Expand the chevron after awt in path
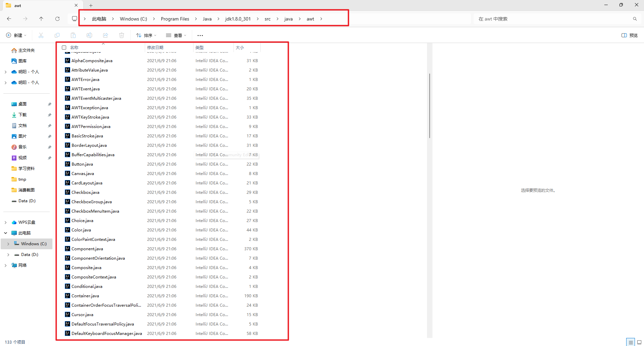644x346 pixels. (x=321, y=19)
